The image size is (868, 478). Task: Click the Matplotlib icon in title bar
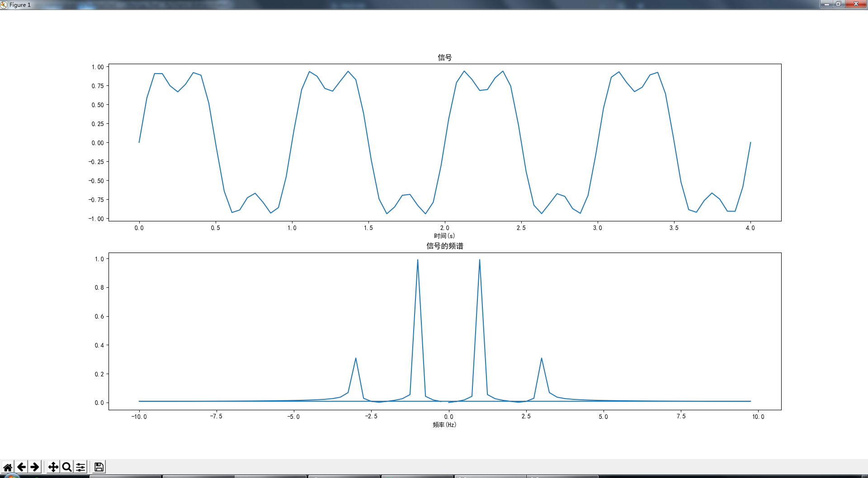4,5
